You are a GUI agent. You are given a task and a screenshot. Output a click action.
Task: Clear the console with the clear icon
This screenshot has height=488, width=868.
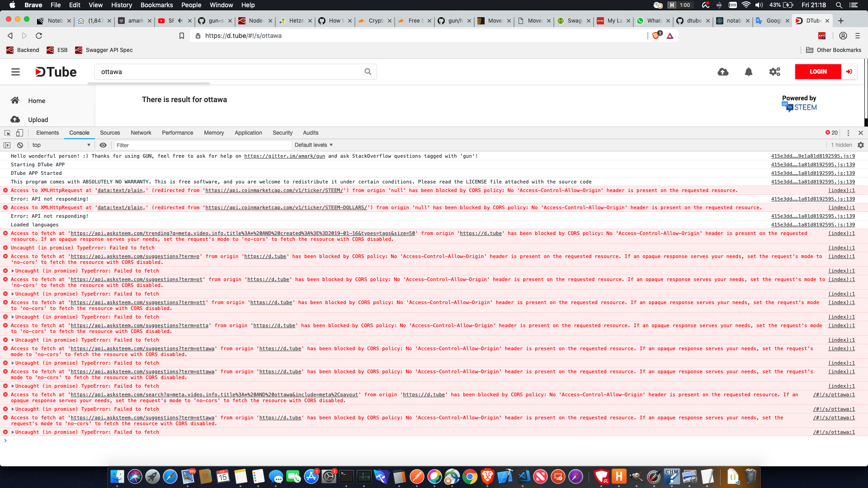(20, 145)
